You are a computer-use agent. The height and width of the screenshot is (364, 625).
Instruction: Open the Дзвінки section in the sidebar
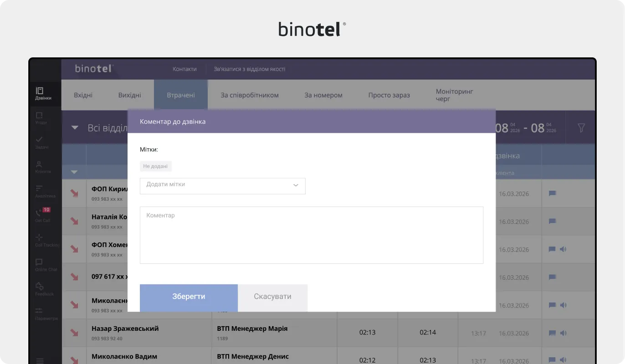click(43, 94)
